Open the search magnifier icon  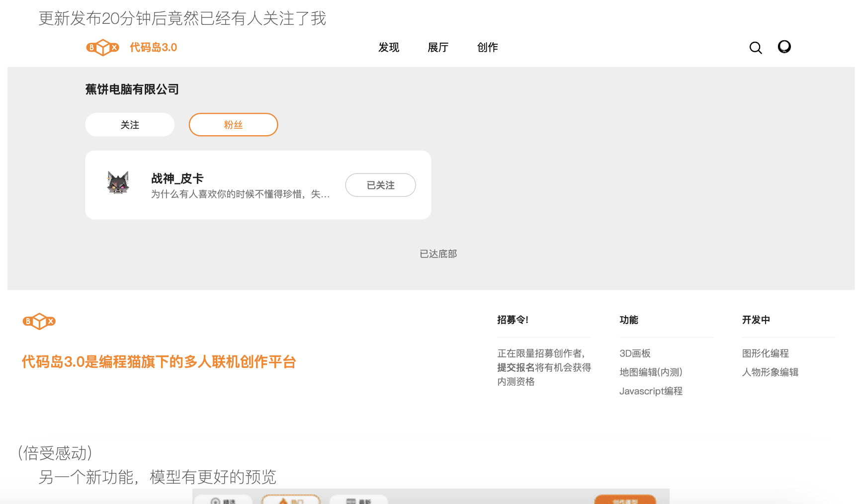[x=756, y=48]
